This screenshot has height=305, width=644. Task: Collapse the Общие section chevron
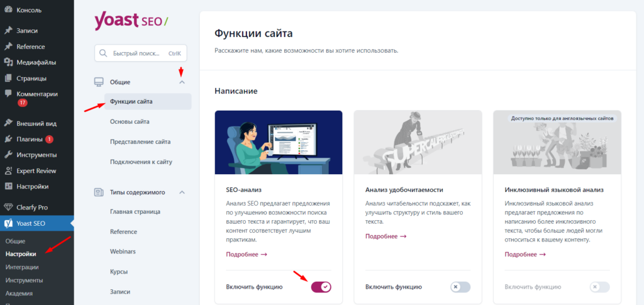pos(182,82)
